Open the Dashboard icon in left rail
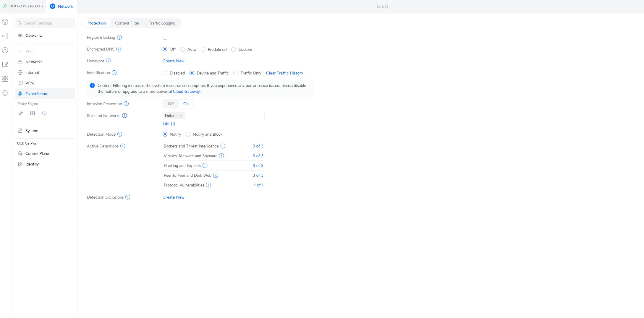 (x=5, y=22)
